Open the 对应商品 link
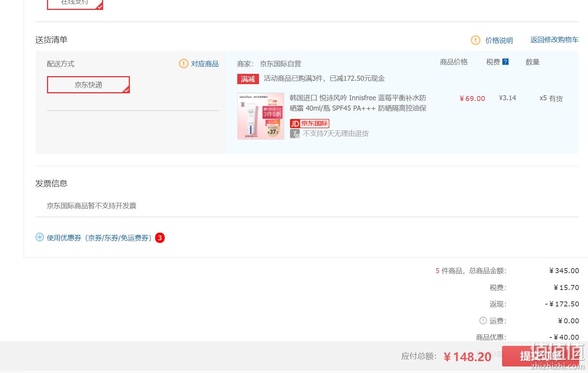 205,64
